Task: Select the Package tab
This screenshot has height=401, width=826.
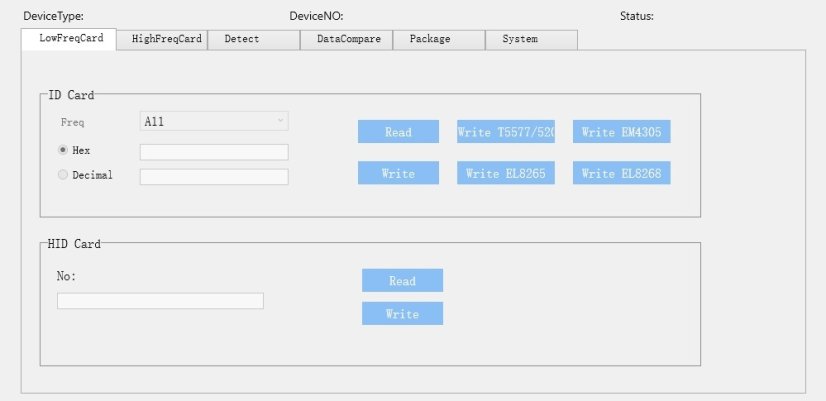Action: (438, 39)
